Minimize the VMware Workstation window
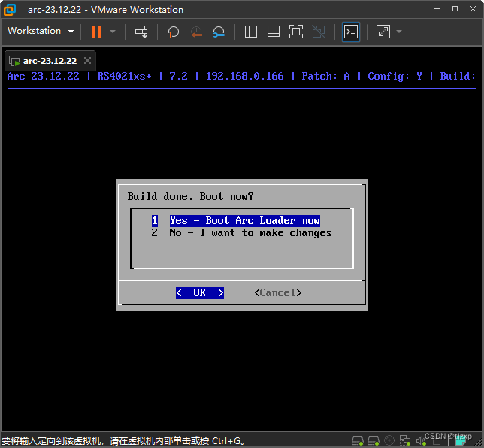 coord(437,9)
